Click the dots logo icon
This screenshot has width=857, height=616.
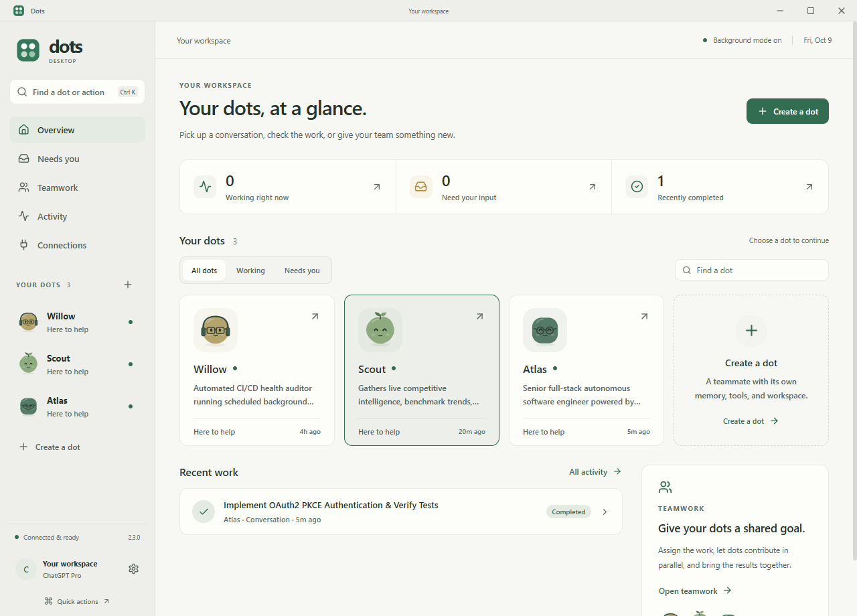pos(28,50)
